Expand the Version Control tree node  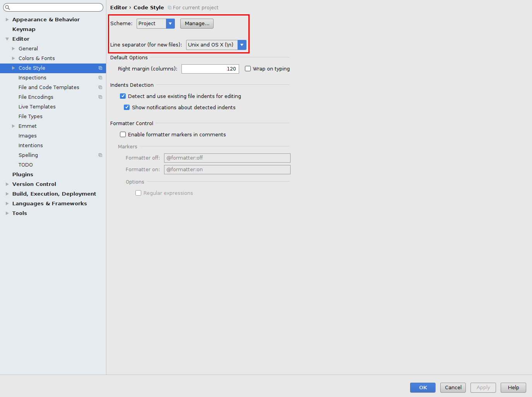(x=7, y=184)
